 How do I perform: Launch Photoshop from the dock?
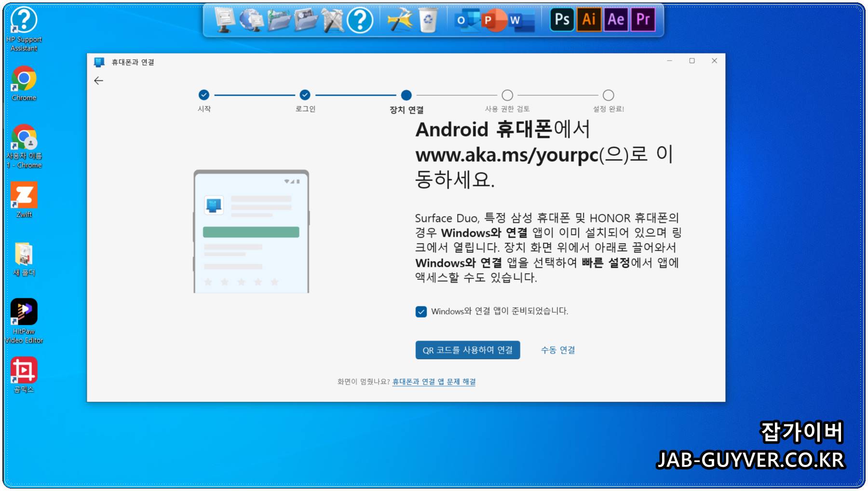pos(562,19)
